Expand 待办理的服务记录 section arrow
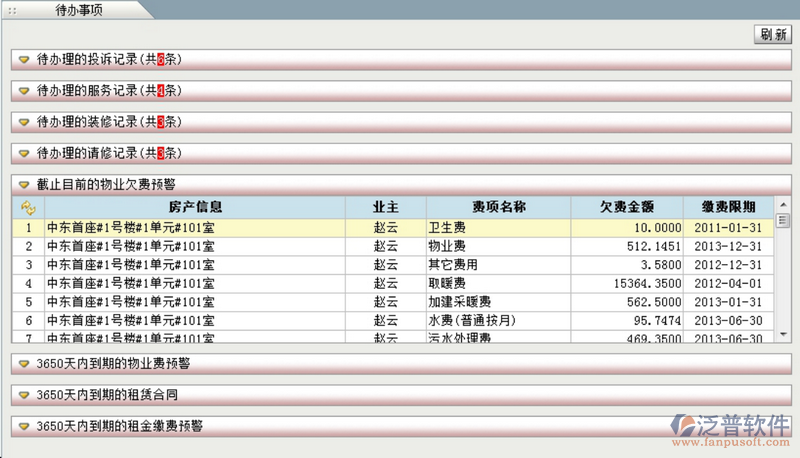The width and height of the screenshot is (800, 458). [x=24, y=91]
